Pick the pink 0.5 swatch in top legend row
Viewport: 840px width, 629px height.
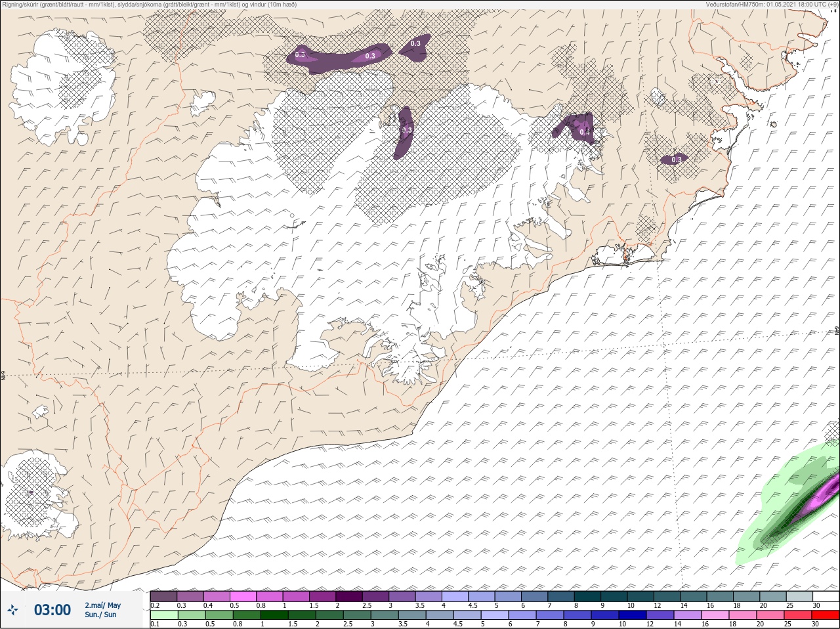[x=243, y=596]
